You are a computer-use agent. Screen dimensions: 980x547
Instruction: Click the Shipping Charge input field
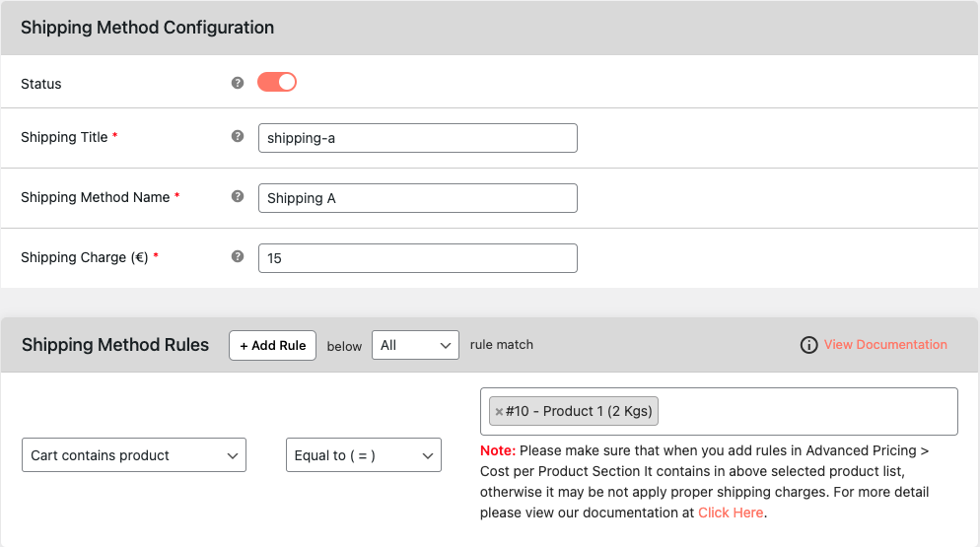417,258
